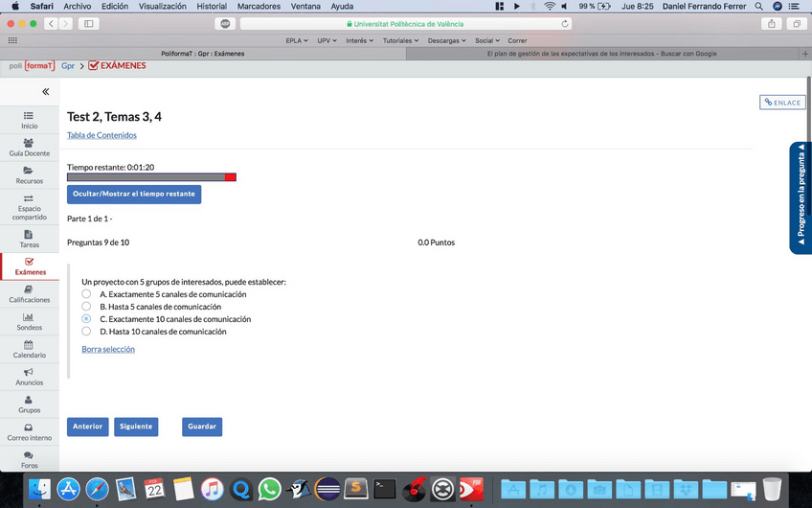Click the remaining time progress bar

(x=151, y=177)
